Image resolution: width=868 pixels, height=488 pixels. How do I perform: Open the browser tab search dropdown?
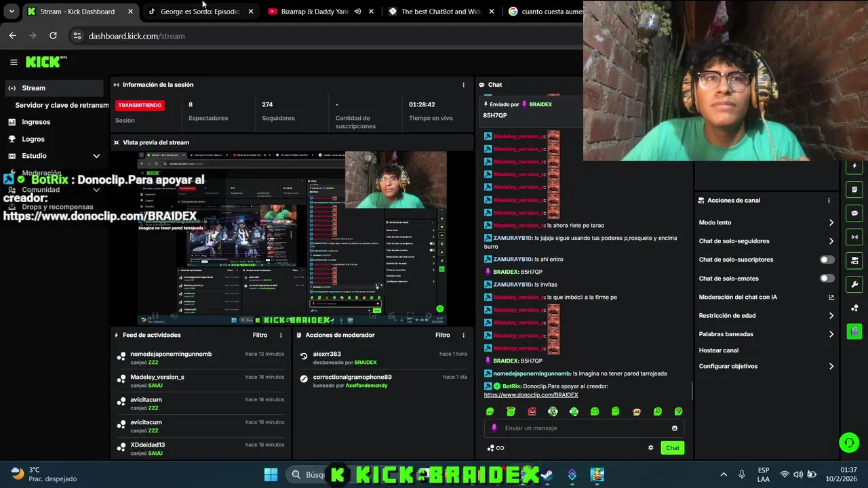click(x=12, y=12)
